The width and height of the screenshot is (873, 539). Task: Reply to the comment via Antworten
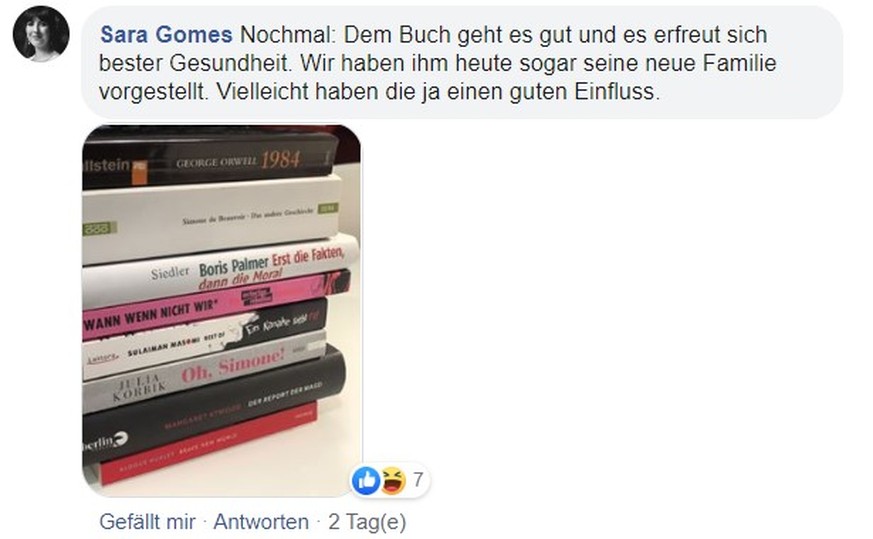[x=261, y=522]
